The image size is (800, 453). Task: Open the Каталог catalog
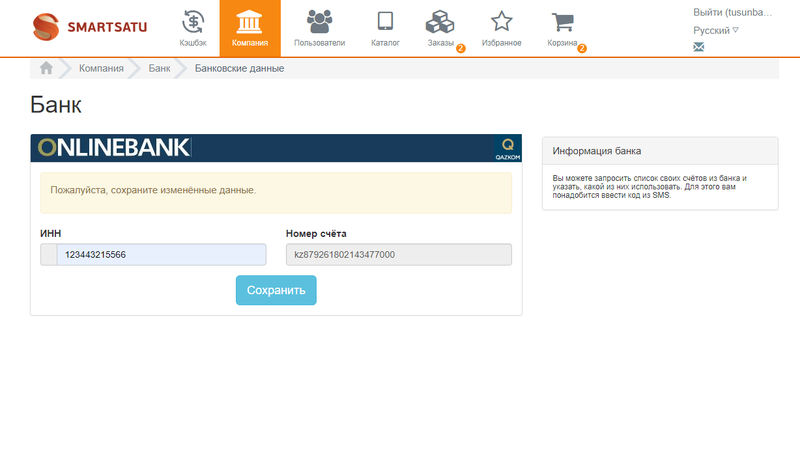click(385, 29)
